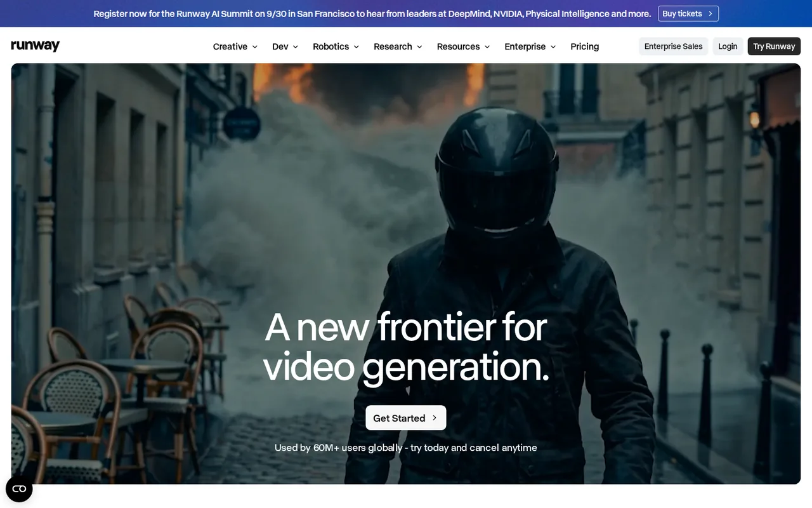Select the Try Runway button
The image size is (812, 508).
click(774, 46)
